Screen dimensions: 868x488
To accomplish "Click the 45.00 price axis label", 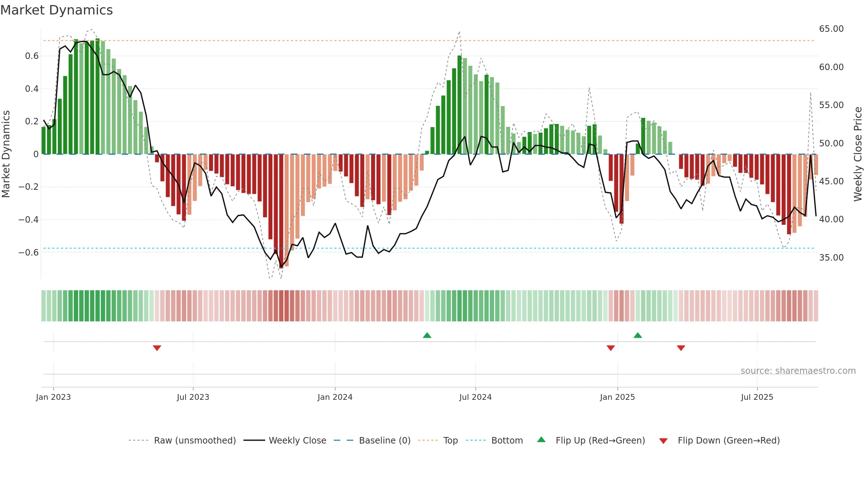I will point(831,181).
